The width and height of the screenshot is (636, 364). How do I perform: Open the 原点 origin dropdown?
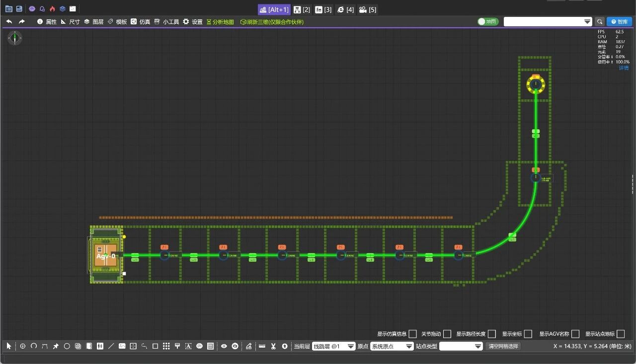pyautogui.click(x=392, y=346)
